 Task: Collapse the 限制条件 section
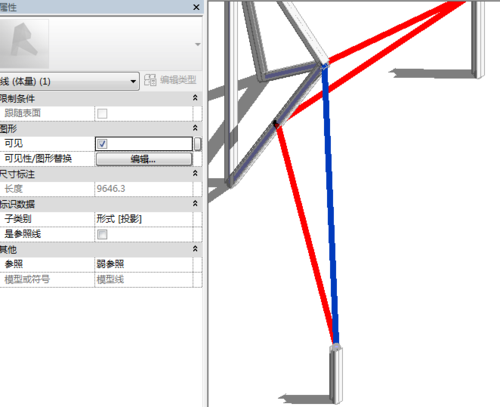[195, 98]
